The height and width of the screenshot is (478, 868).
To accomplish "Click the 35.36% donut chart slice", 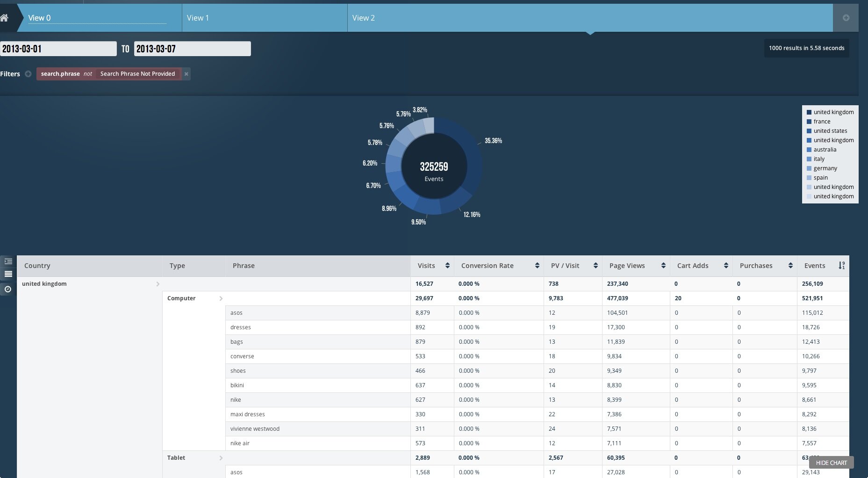I will click(470, 152).
